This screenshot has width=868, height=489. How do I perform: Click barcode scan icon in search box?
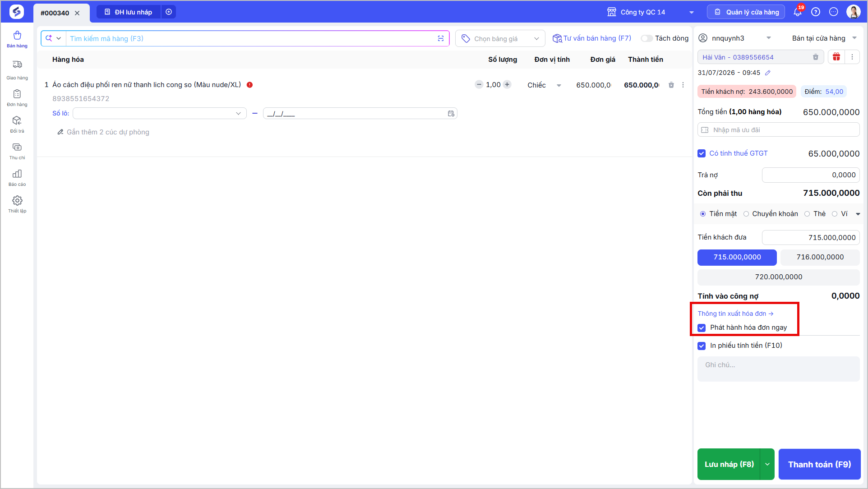click(x=441, y=38)
